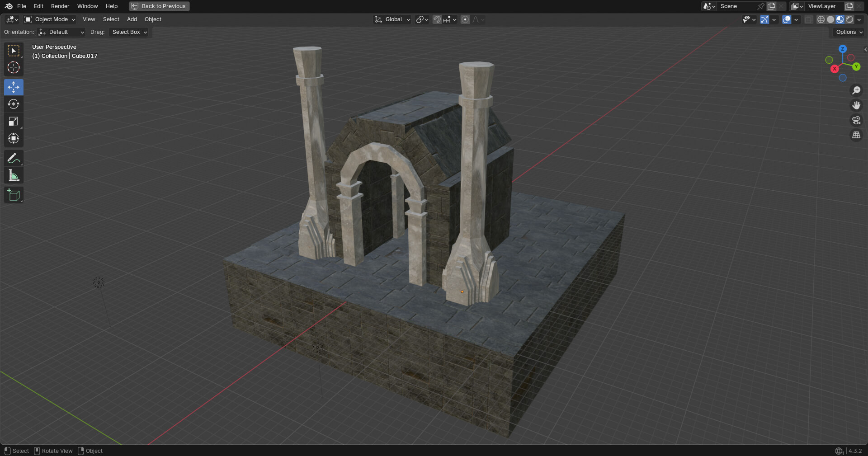Toggle snapping magnet

[x=437, y=19]
